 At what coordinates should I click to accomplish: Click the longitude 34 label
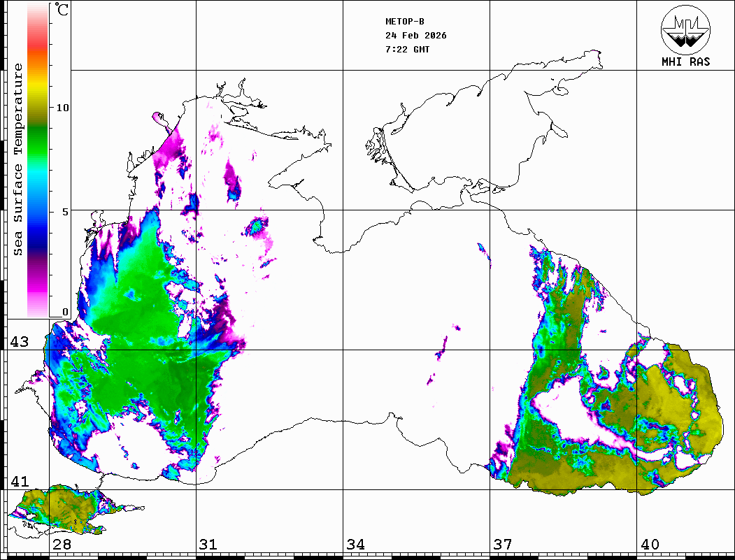(355, 545)
